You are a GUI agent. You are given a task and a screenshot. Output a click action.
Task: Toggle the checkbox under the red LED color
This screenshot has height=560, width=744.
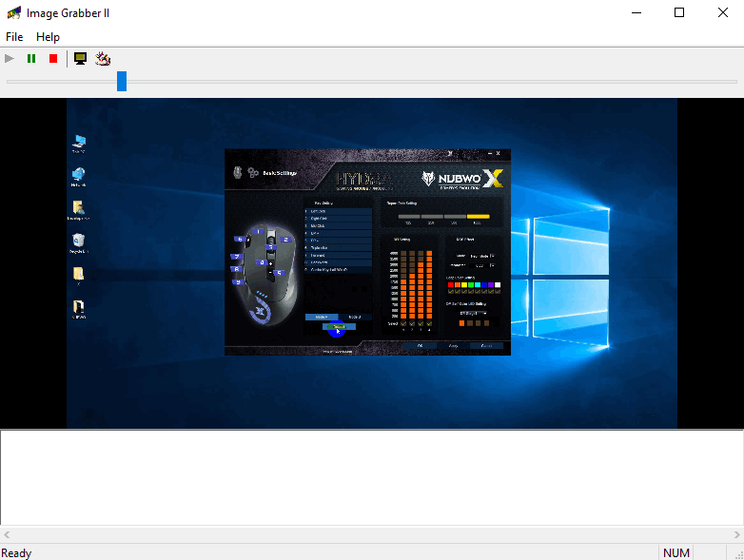tap(451, 291)
